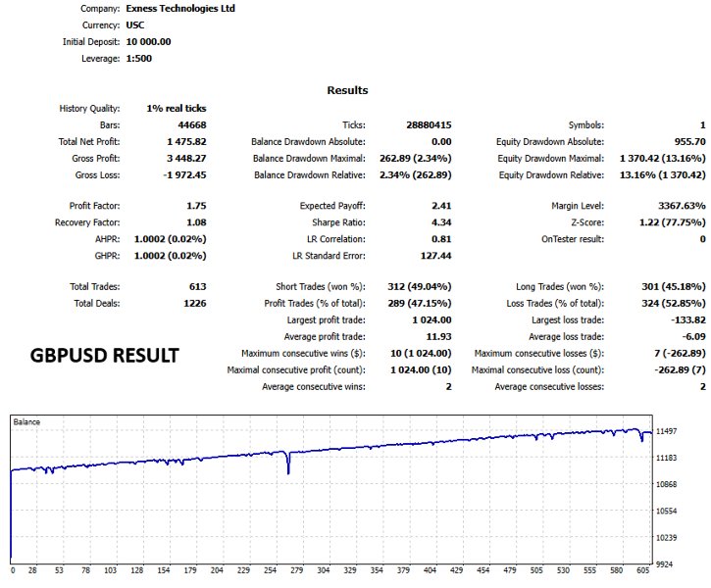Select the Total Trades count 613
This screenshot has width=711, height=588.
[198, 287]
